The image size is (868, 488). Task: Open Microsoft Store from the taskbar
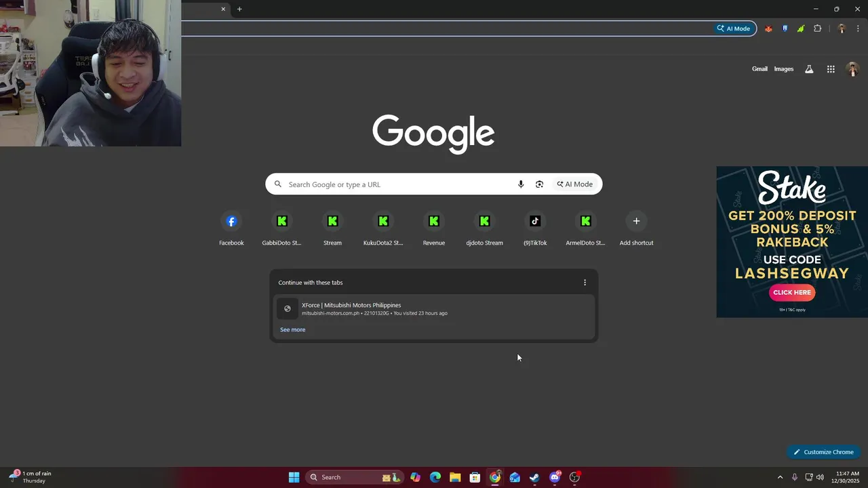coord(475,477)
